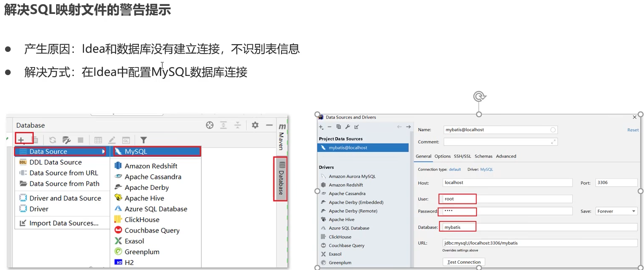Pick data source color circle in Name field
The width and height of the screenshot is (644, 270).
coord(553,130)
